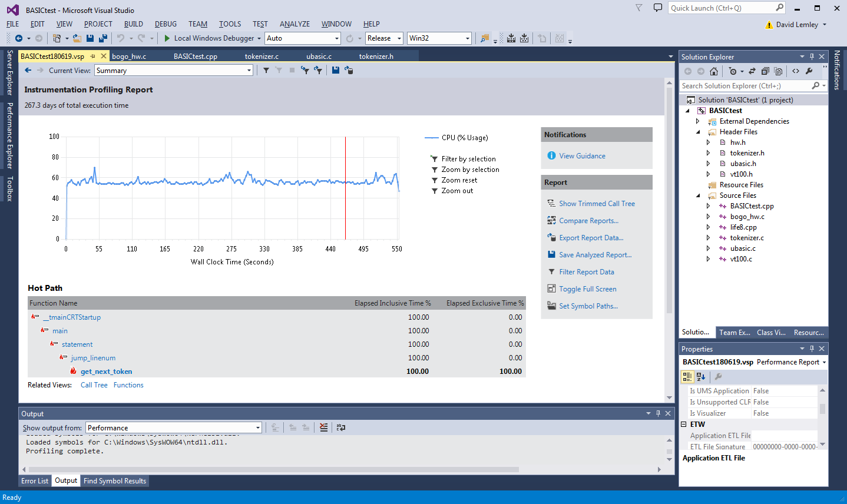Click the Save All icon

click(102, 38)
